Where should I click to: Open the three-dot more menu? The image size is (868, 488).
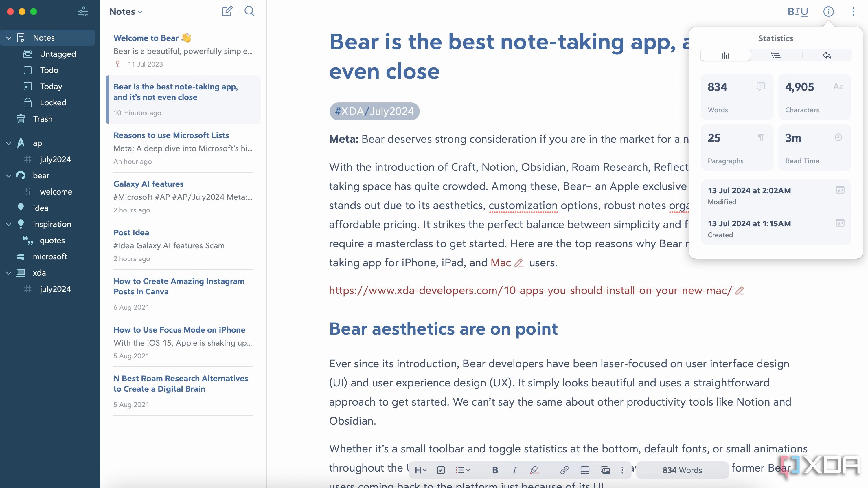[x=853, y=12]
